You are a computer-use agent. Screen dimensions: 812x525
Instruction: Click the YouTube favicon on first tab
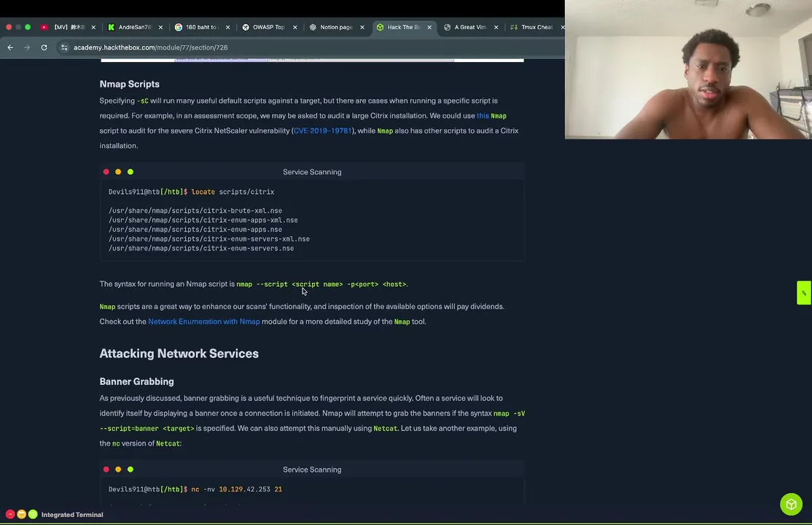pyautogui.click(x=44, y=27)
